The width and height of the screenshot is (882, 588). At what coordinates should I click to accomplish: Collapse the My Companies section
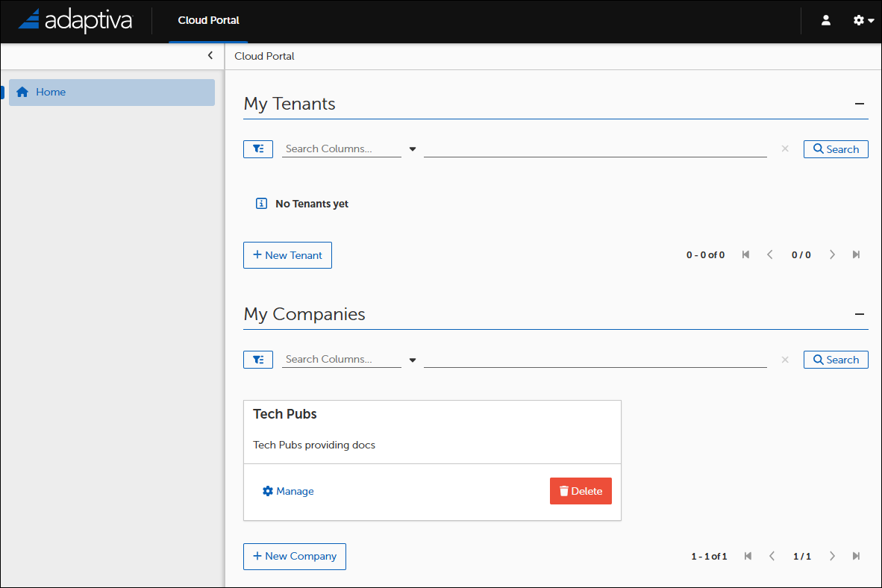click(860, 314)
